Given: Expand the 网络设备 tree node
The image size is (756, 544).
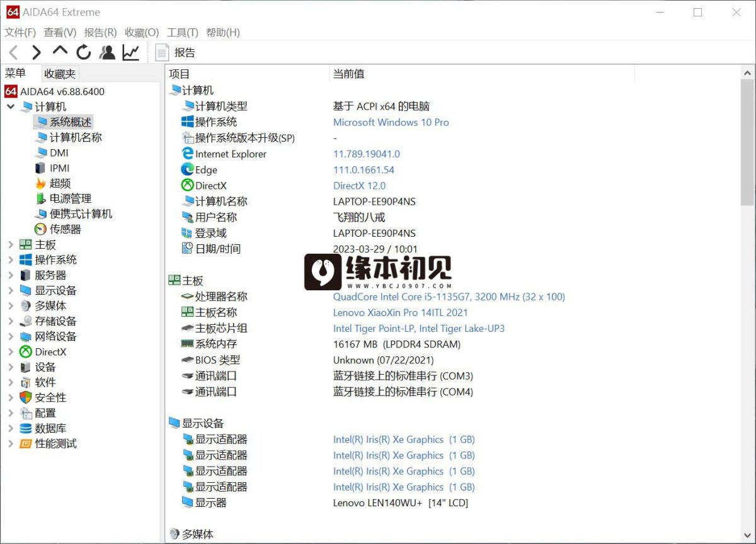Looking at the screenshot, I should 10,336.
